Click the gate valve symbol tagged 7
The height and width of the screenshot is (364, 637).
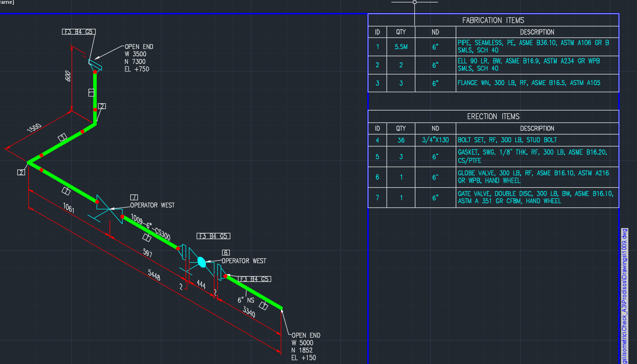point(109,209)
